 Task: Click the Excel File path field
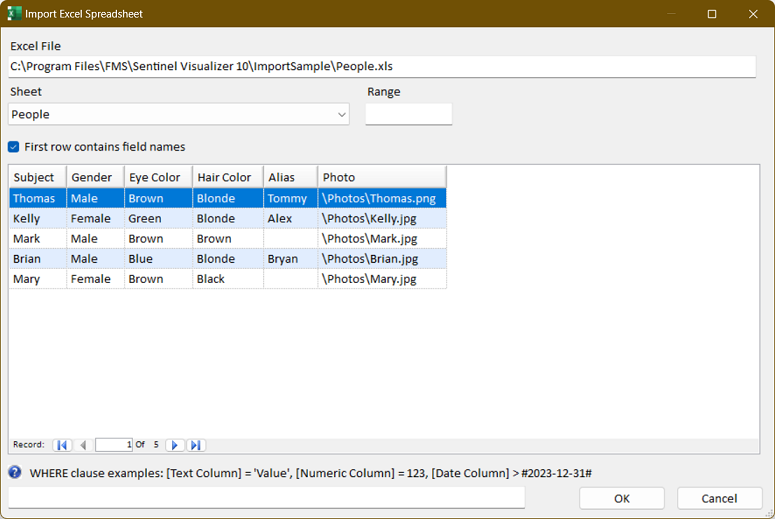pyautogui.click(x=382, y=66)
